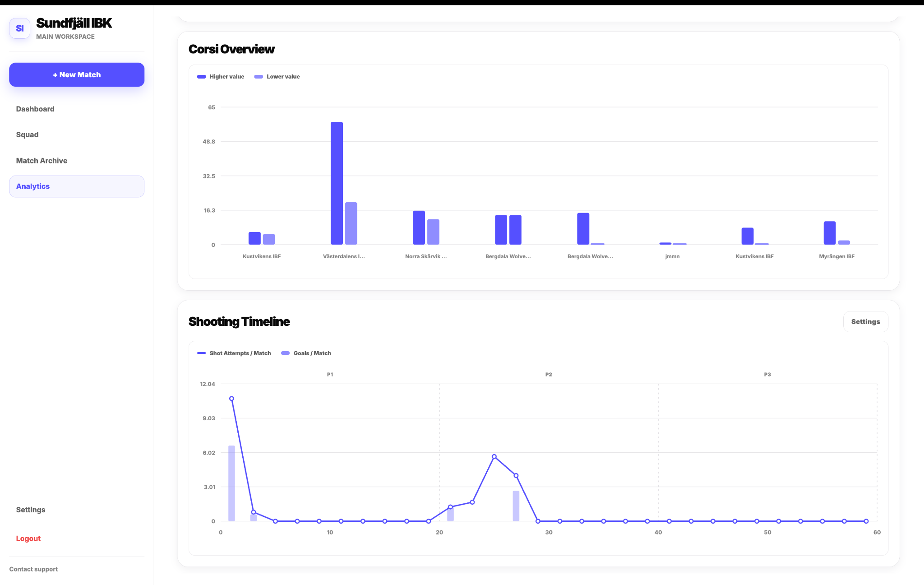Select the peak shot-attempts point at minute 1
The width and height of the screenshot is (924, 585).
click(231, 399)
